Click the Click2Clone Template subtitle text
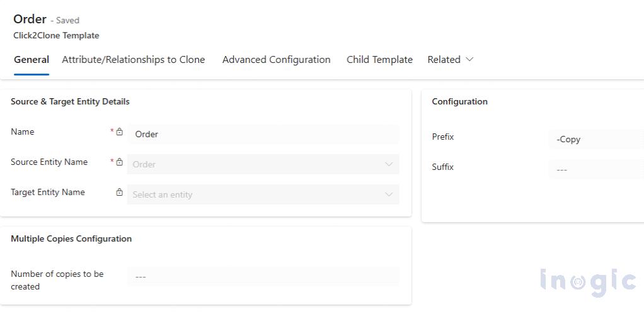This screenshot has height=314, width=644. click(56, 36)
